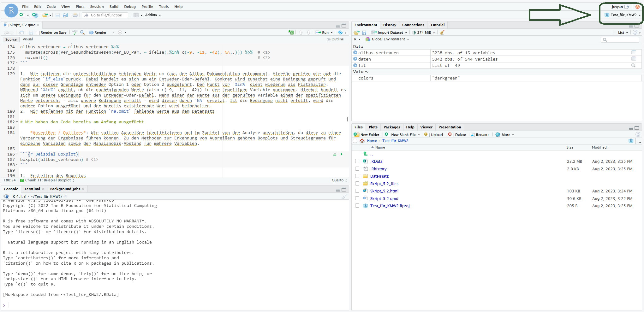
Task: Click the Delete button in Files pane
Action: tap(457, 135)
